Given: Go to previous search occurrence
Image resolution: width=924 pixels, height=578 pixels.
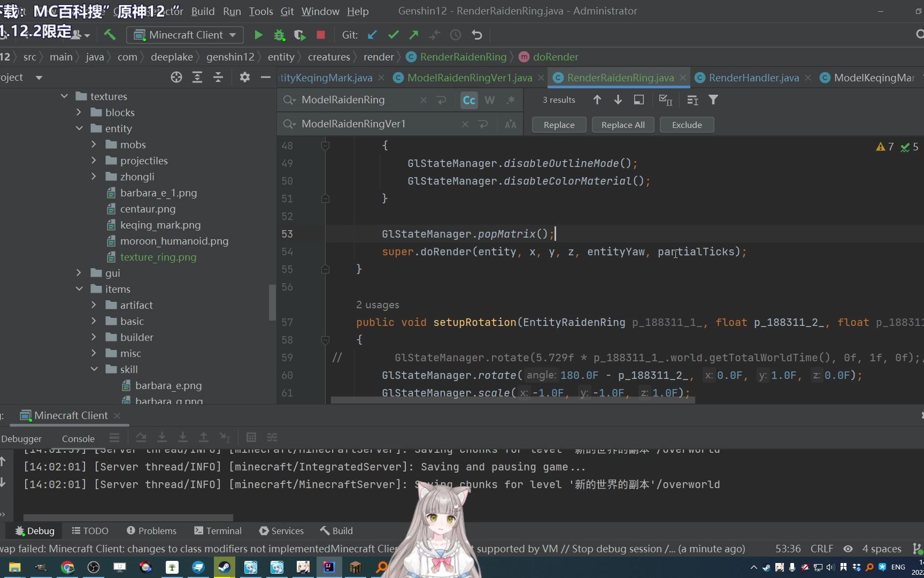Looking at the screenshot, I should point(597,100).
